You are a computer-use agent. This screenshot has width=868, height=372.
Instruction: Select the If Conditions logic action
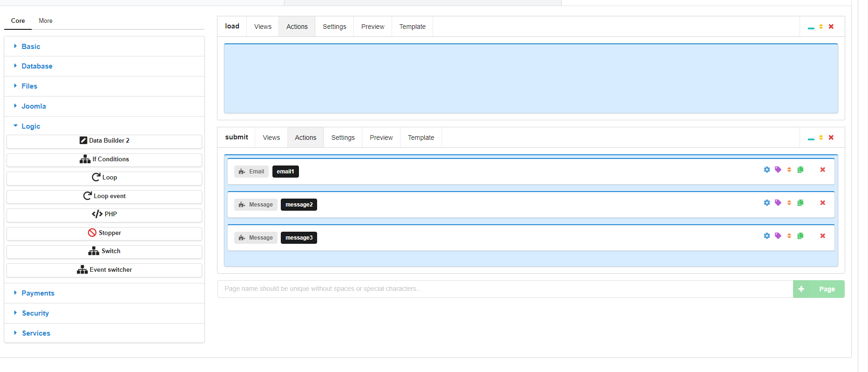[x=104, y=159]
